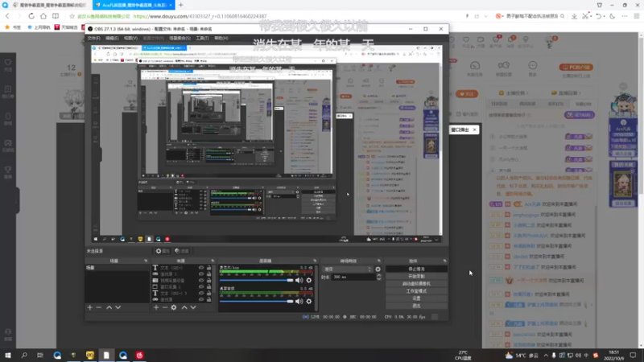The image size is (644, 362).
Task: Click the browser address bar URL
Action: [200, 16]
